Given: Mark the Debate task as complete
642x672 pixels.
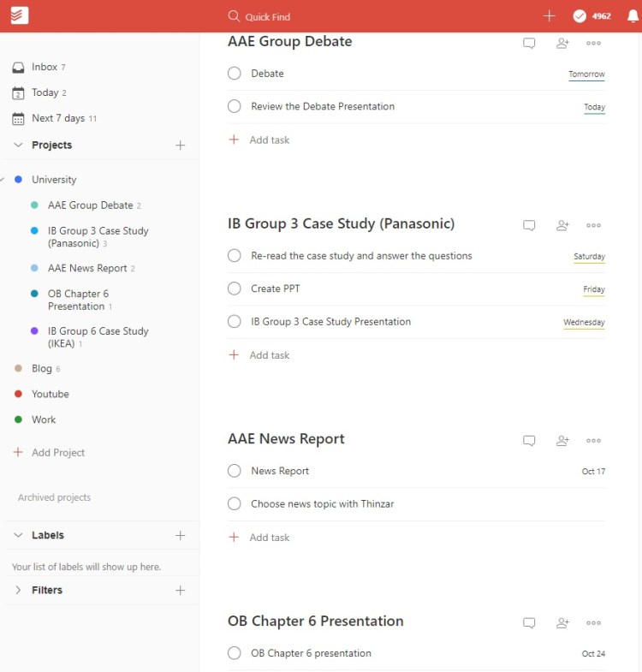Looking at the screenshot, I should click(x=235, y=74).
